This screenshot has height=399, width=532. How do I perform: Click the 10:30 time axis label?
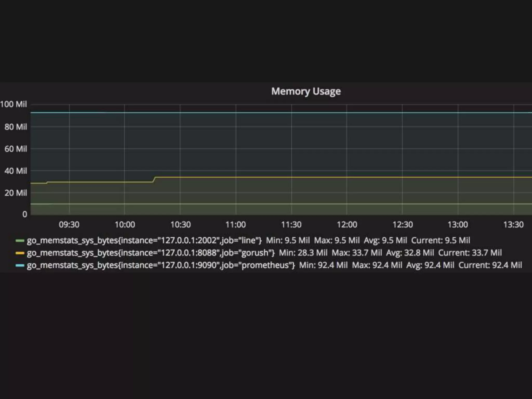point(180,224)
